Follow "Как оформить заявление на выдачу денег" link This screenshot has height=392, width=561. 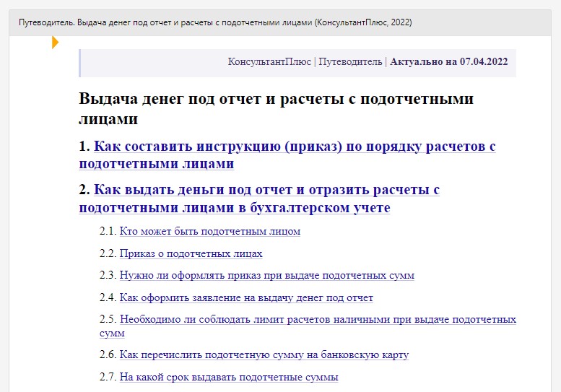[x=246, y=297]
